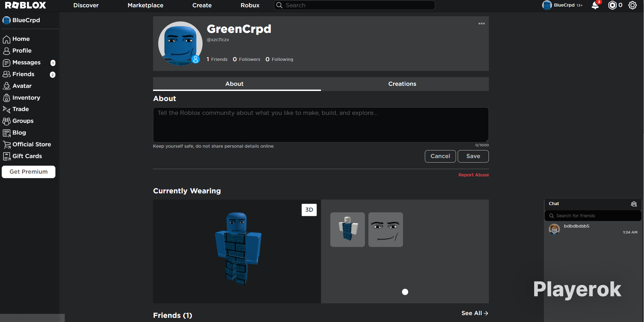Open the 0 Followers link
644x322 pixels.
[x=247, y=59]
